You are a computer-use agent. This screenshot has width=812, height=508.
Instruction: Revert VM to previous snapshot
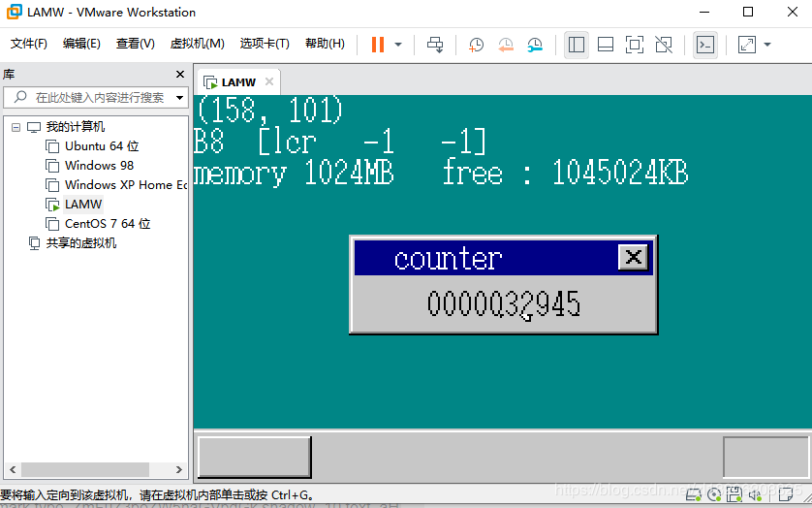(x=506, y=45)
